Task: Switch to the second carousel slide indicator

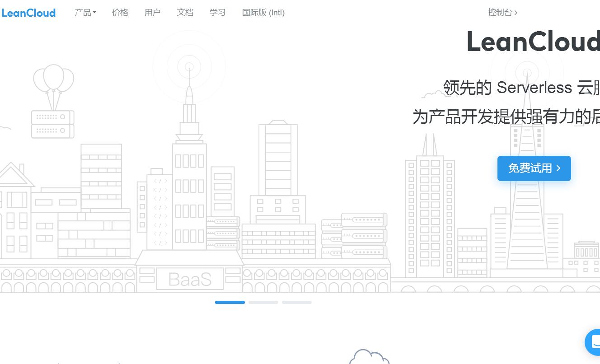Action: [x=263, y=302]
